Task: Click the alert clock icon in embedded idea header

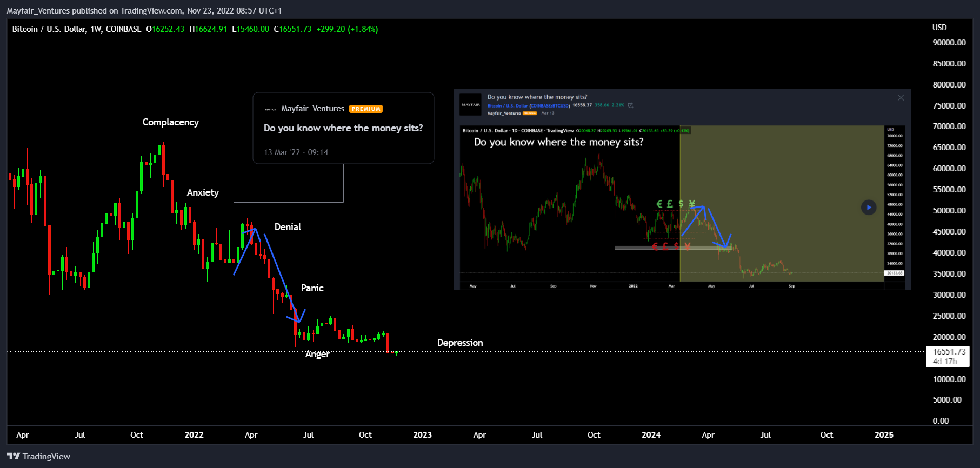Action: point(630,105)
